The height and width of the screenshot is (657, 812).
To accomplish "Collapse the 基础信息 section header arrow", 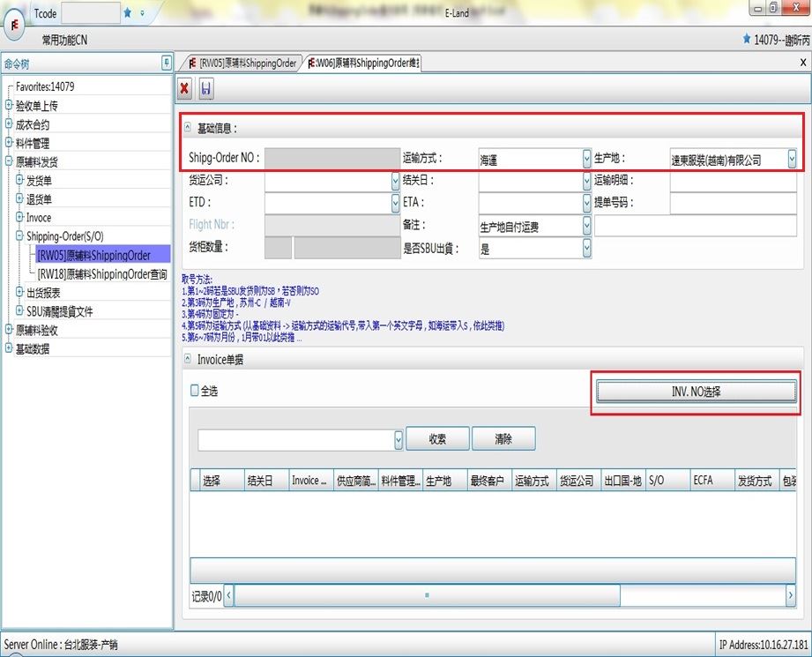I will (x=187, y=128).
